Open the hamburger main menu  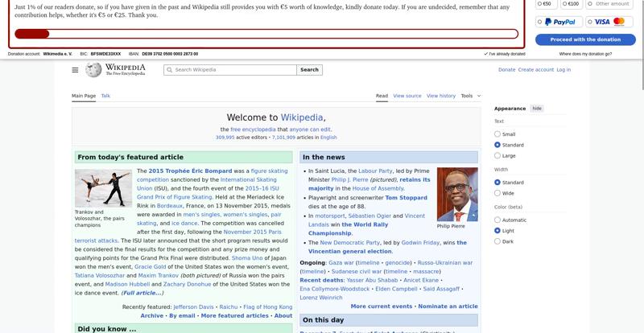pos(75,70)
